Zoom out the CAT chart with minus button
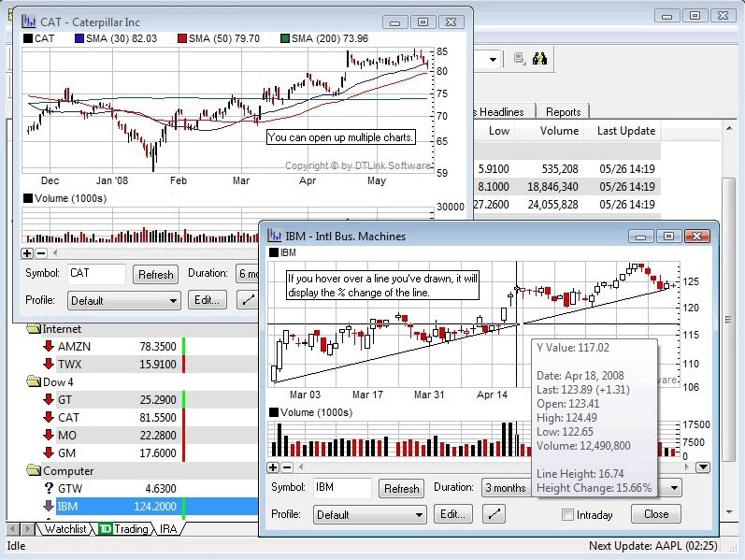Viewport: 745px width, 560px height. (x=41, y=253)
